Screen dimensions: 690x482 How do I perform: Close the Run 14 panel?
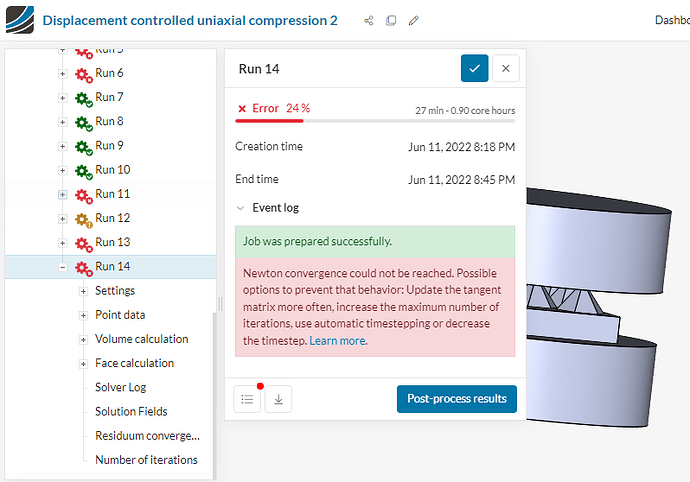[x=506, y=68]
